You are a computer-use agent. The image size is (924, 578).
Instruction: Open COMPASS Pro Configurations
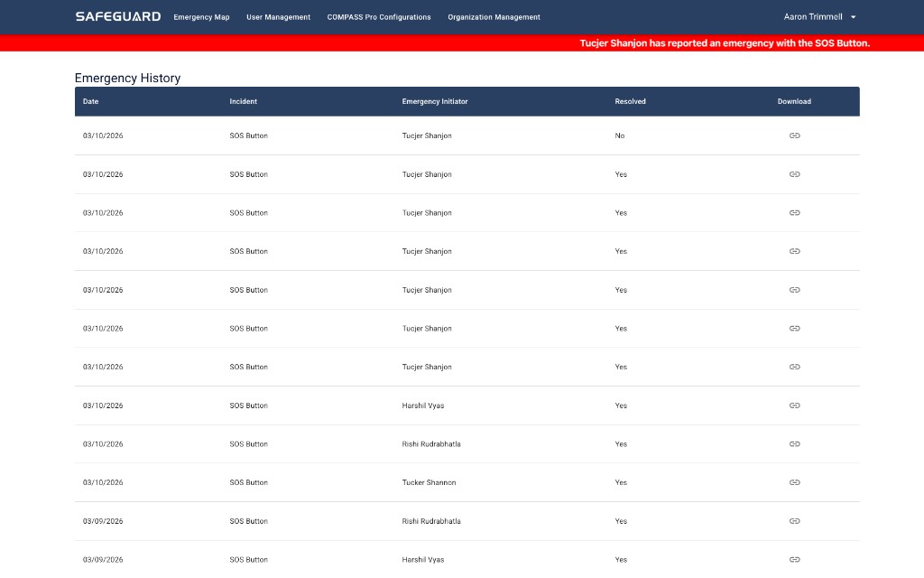[x=379, y=17]
